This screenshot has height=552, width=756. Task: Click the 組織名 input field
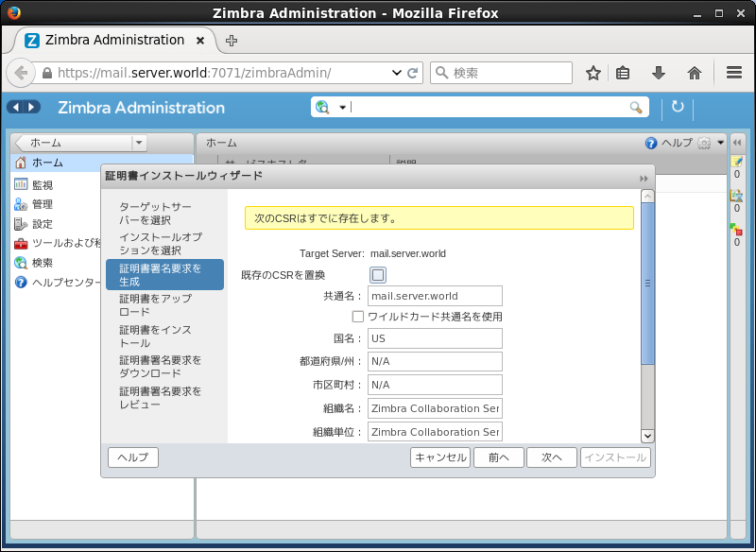click(x=435, y=408)
